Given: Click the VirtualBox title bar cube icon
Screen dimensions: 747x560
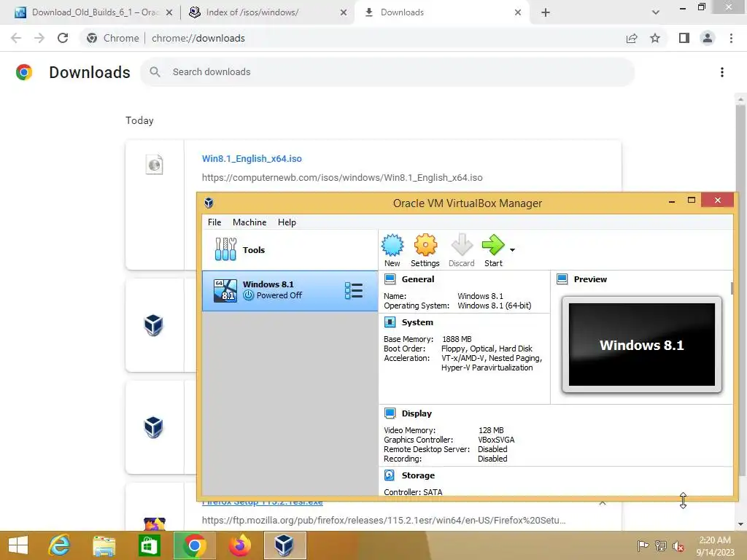Looking at the screenshot, I should pyautogui.click(x=209, y=203).
